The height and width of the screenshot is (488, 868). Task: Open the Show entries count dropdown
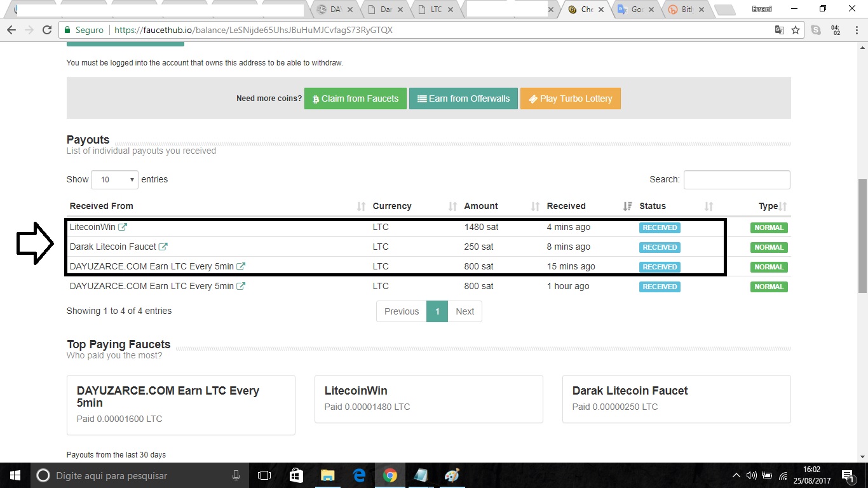[x=114, y=180]
